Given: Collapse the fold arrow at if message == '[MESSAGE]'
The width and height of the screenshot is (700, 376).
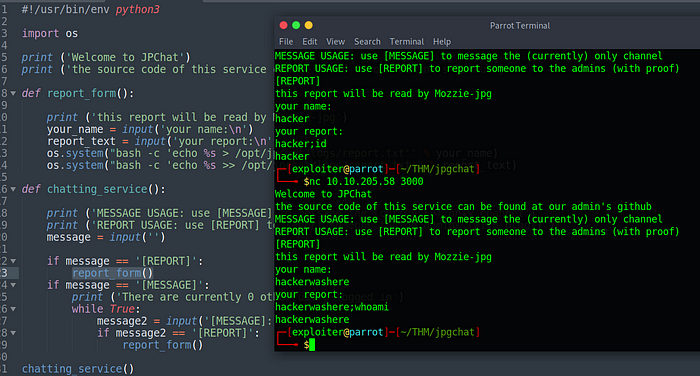Looking at the screenshot, I should 13,285.
